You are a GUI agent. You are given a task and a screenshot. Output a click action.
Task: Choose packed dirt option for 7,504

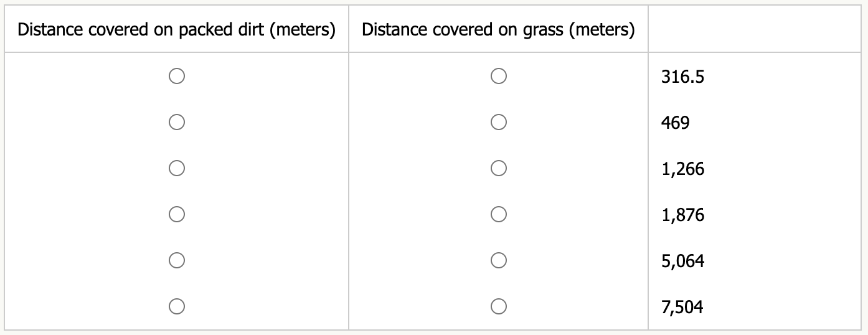(x=176, y=306)
